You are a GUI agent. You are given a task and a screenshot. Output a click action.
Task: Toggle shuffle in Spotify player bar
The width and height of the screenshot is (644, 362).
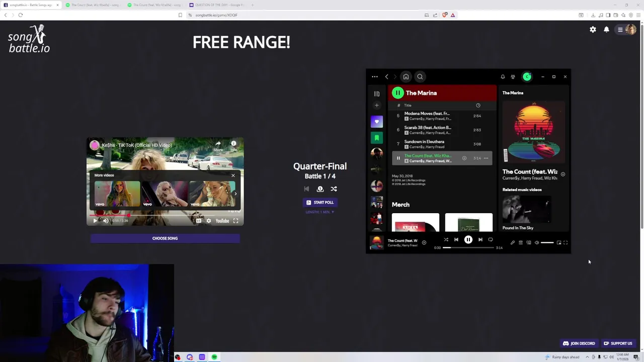(x=446, y=240)
